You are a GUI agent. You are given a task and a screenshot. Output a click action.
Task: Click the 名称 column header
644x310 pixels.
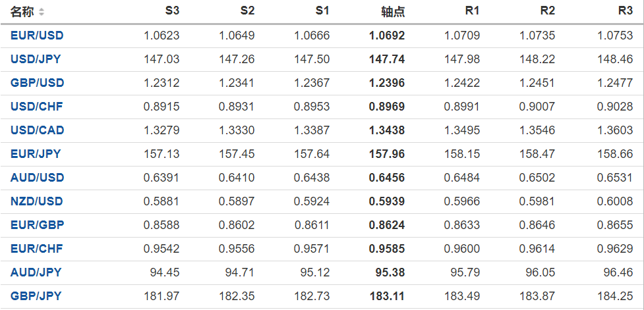(x=22, y=12)
